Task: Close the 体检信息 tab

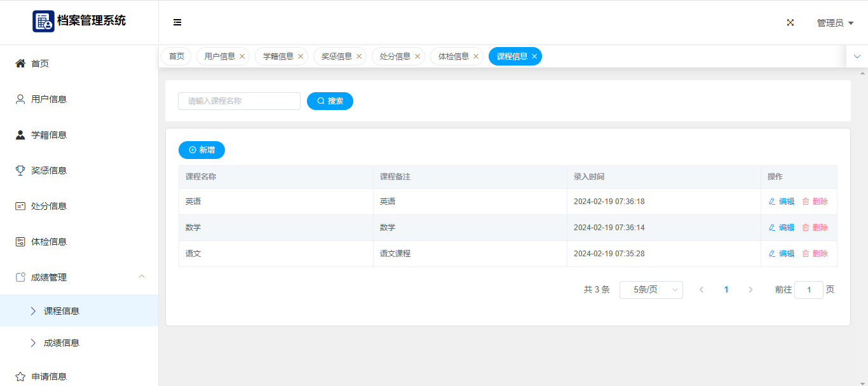Action: tap(476, 57)
